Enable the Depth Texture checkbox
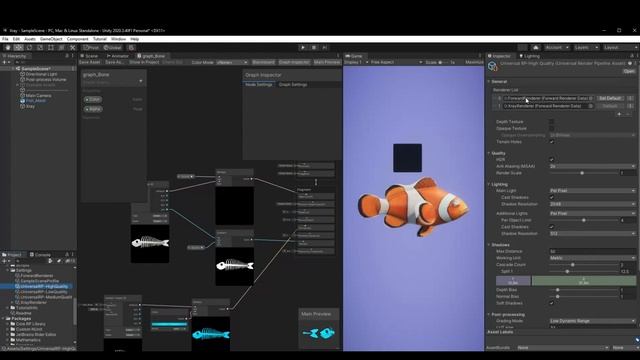The image size is (640, 360). 551,122
